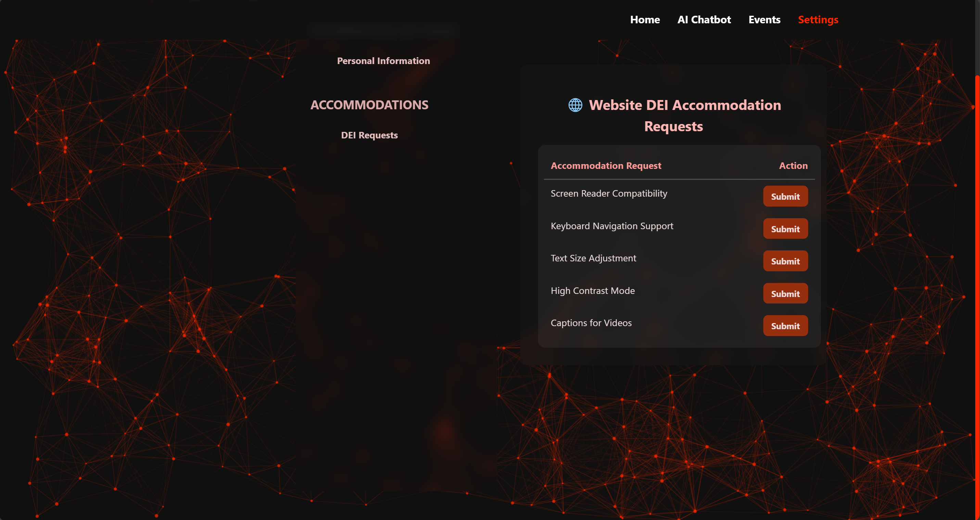Submit the Captions for Videos request
This screenshot has width=980, height=520.
785,326
